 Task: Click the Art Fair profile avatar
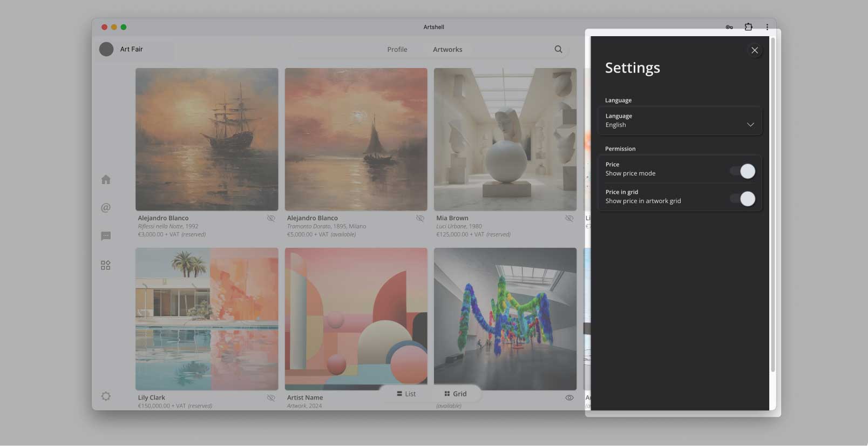point(106,49)
